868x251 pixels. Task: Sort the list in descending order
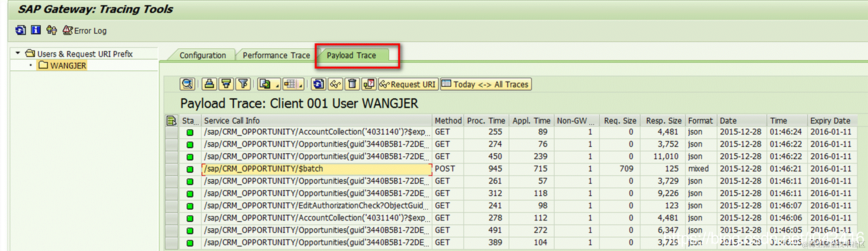tap(226, 84)
